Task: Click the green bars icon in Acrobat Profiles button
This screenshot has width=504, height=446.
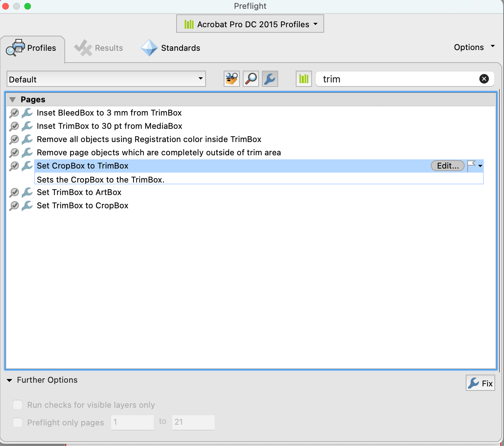Action: click(189, 24)
